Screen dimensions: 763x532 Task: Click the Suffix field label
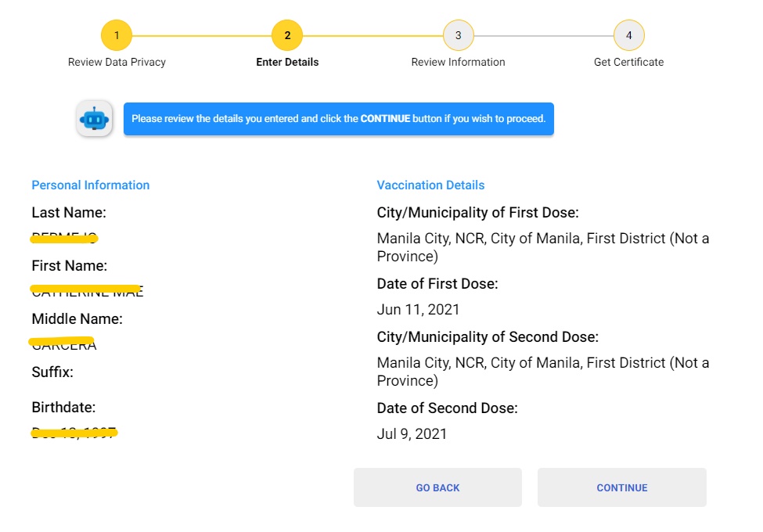(x=52, y=372)
